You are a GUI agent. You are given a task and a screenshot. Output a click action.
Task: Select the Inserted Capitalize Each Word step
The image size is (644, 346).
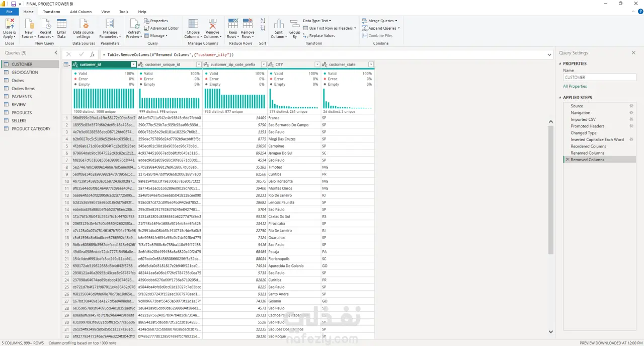pos(599,140)
